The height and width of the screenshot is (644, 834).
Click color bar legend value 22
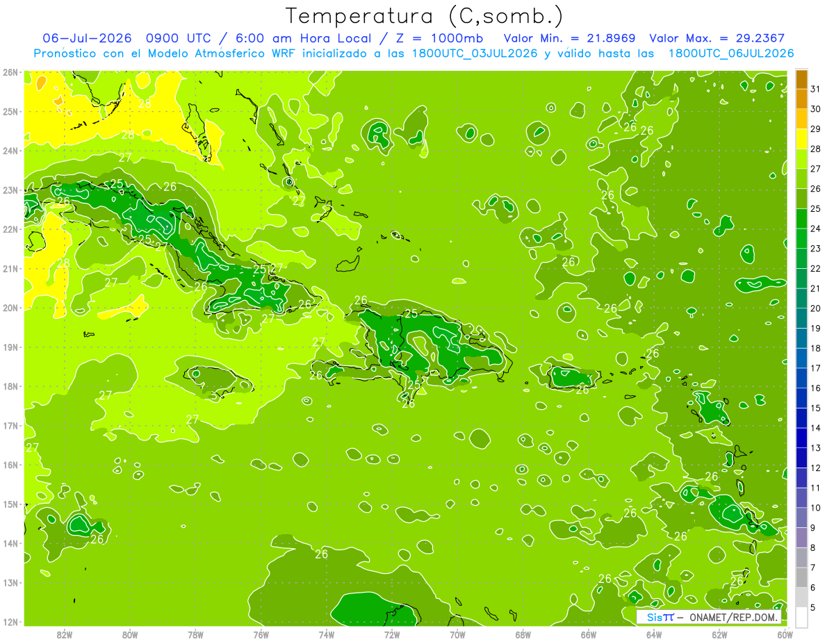[816, 269]
